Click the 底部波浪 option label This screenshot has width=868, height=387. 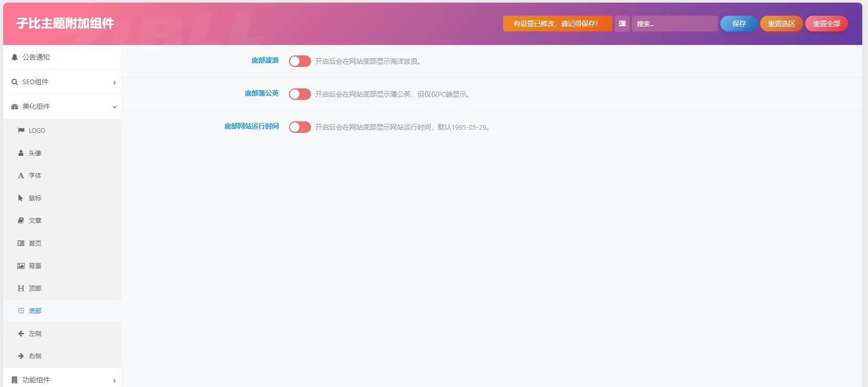pos(265,61)
